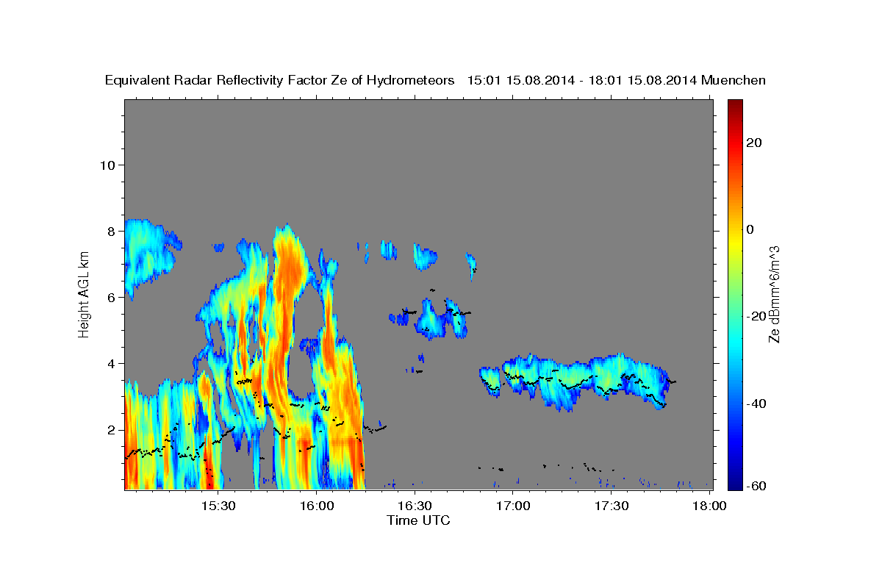The width and height of the screenshot is (882, 588).
Task: Click the dark red top of the colorbar
Action: [735, 105]
